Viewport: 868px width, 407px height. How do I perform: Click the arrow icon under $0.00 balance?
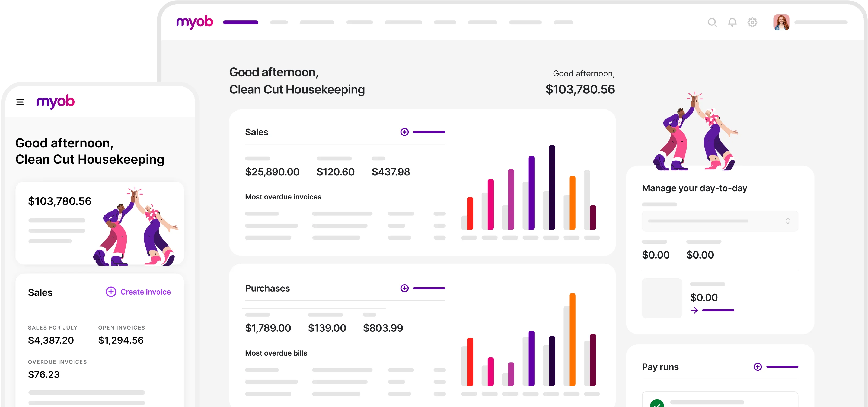694,310
